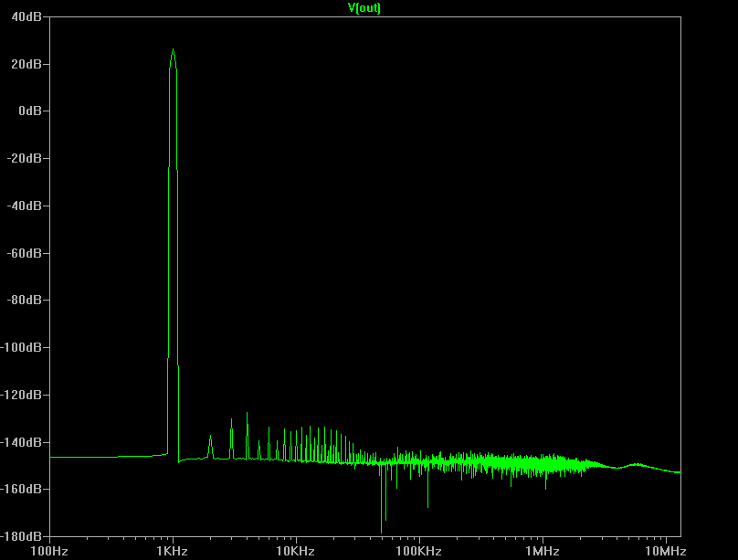Click the 100KHz frequency axis label
Screen dimensions: 738x560
pyautogui.click(x=418, y=551)
